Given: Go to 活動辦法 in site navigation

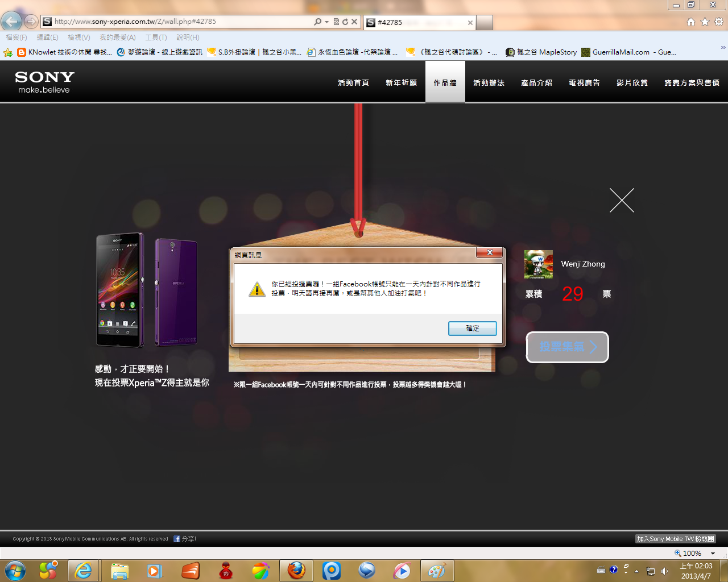Looking at the screenshot, I should click(x=489, y=82).
